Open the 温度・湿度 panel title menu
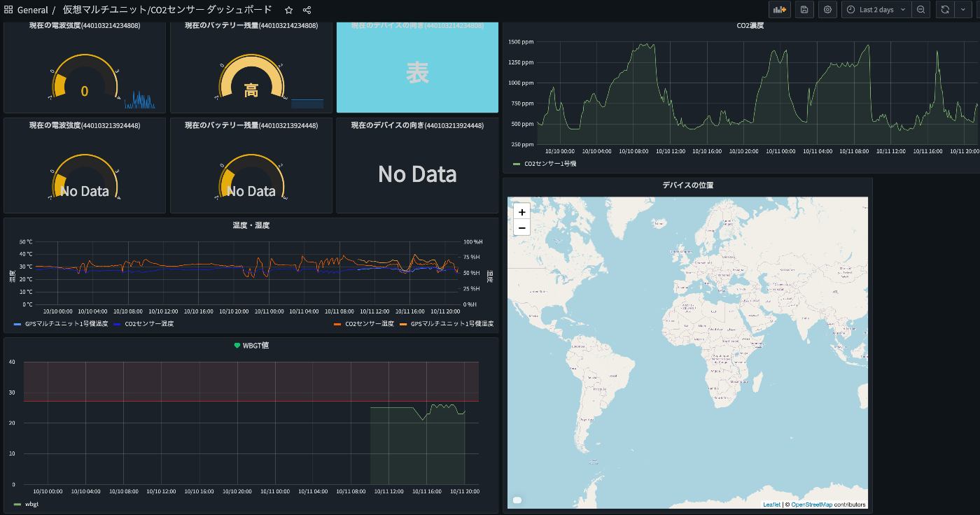 point(251,225)
